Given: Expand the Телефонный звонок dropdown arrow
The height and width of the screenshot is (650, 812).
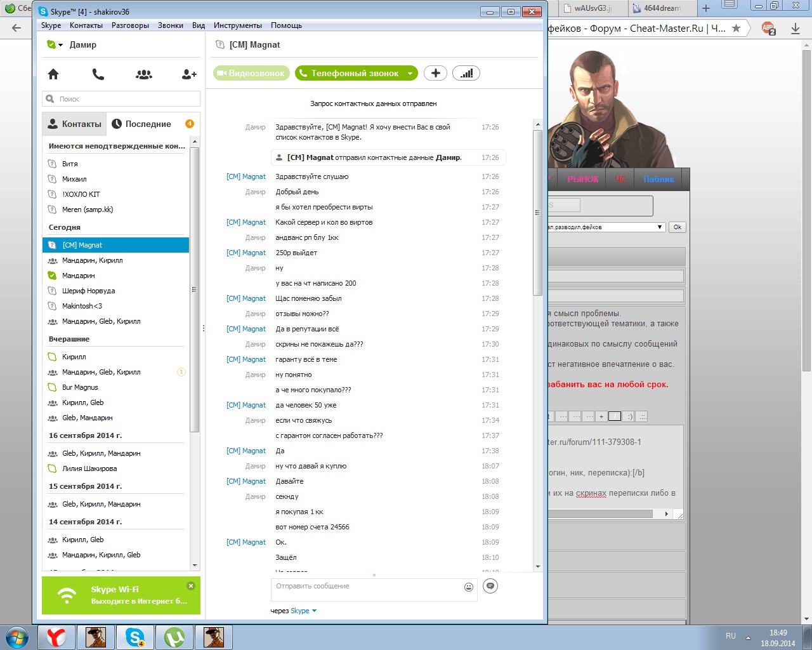Looking at the screenshot, I should [410, 74].
